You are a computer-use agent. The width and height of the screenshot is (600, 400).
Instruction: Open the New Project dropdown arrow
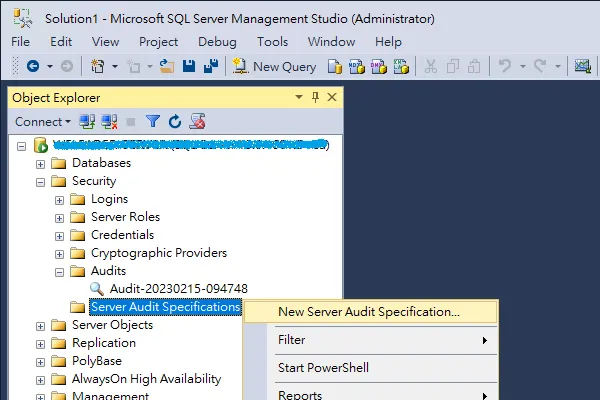[114, 67]
